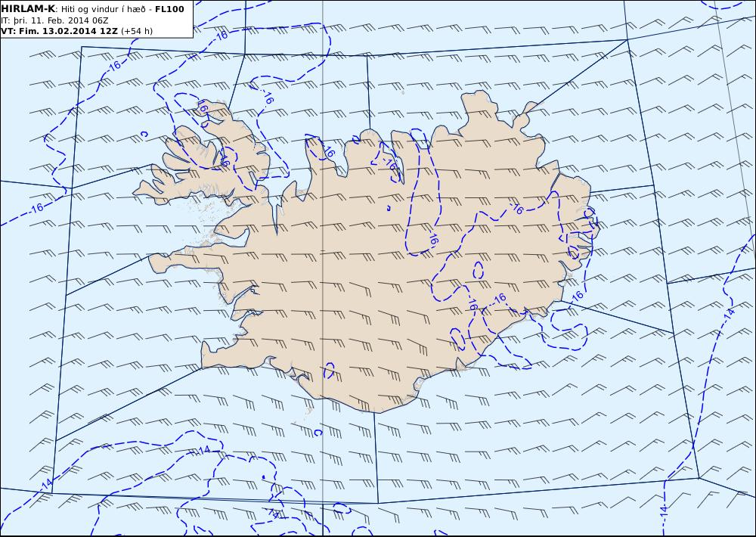Click the HIRLAM-K map title line
Viewport: 756px width, 537px height.
tap(92, 9)
